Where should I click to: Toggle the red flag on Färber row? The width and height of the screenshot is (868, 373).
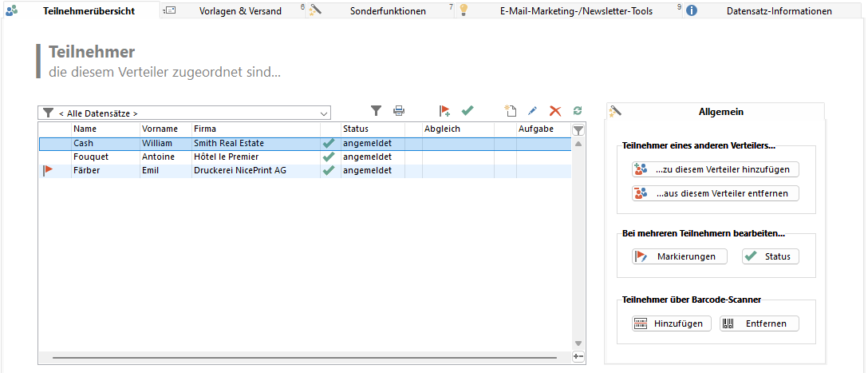[49, 171]
